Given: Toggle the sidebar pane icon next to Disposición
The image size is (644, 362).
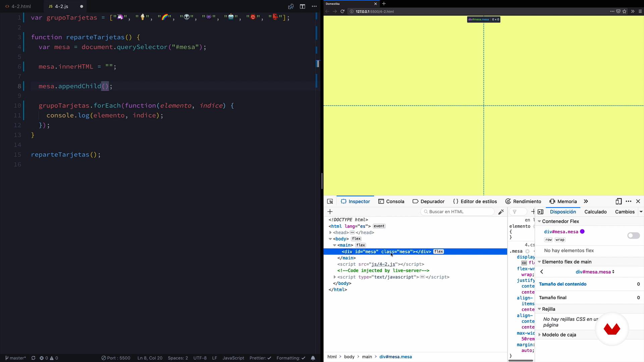Looking at the screenshot, I should click(540, 212).
